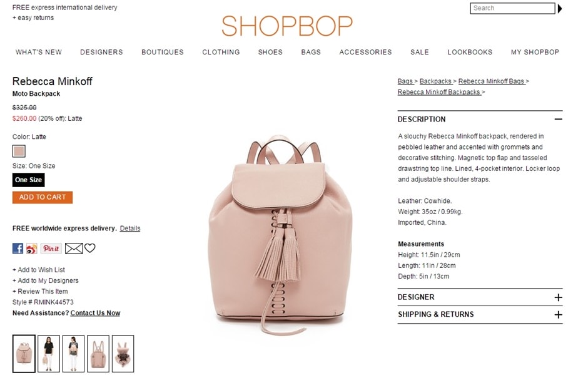Submit search with the arrow icon
588x375 pixels.
[x=559, y=8]
